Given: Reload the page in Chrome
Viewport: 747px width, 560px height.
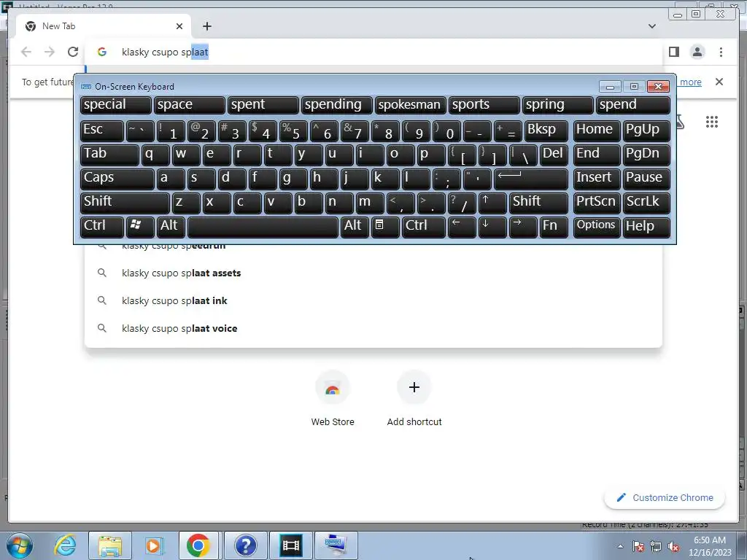Looking at the screenshot, I should (x=73, y=52).
